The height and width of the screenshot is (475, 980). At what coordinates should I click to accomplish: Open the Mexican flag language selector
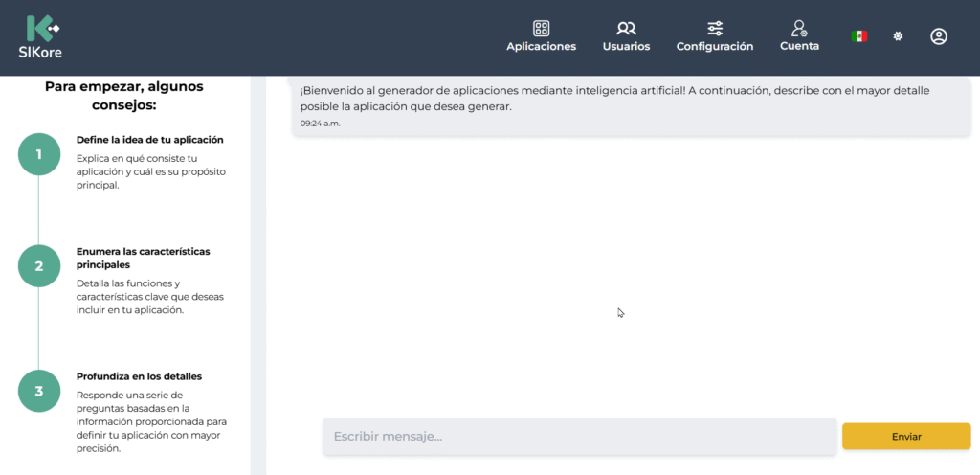coord(859,36)
